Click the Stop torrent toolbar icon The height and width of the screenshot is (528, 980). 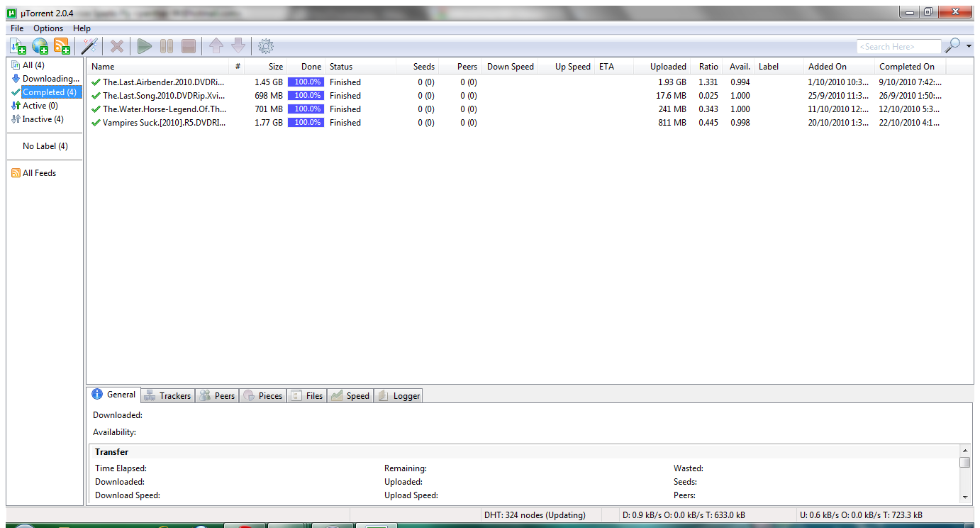click(189, 47)
